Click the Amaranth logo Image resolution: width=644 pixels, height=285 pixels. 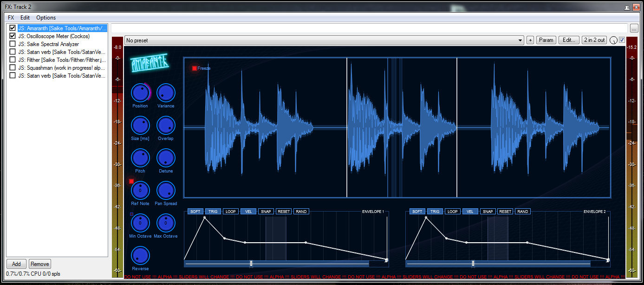pyautogui.click(x=150, y=62)
